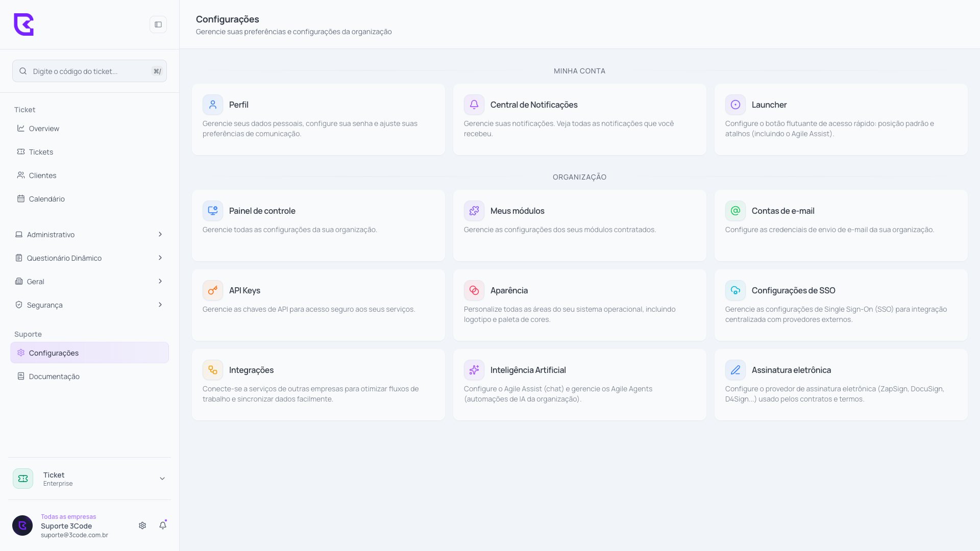Open Overview in the sidebar
Viewport: 980px width, 551px height.
[x=89, y=129]
